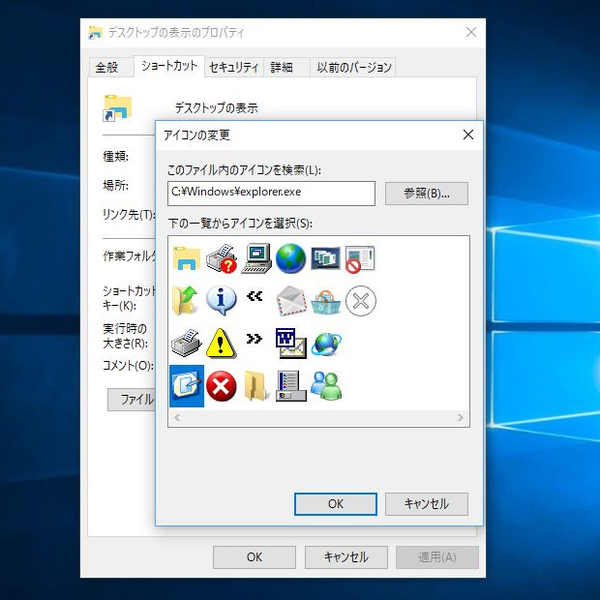600x600 pixels.
Task: Switch to the 以前のバージョン tab
Action: [354, 68]
